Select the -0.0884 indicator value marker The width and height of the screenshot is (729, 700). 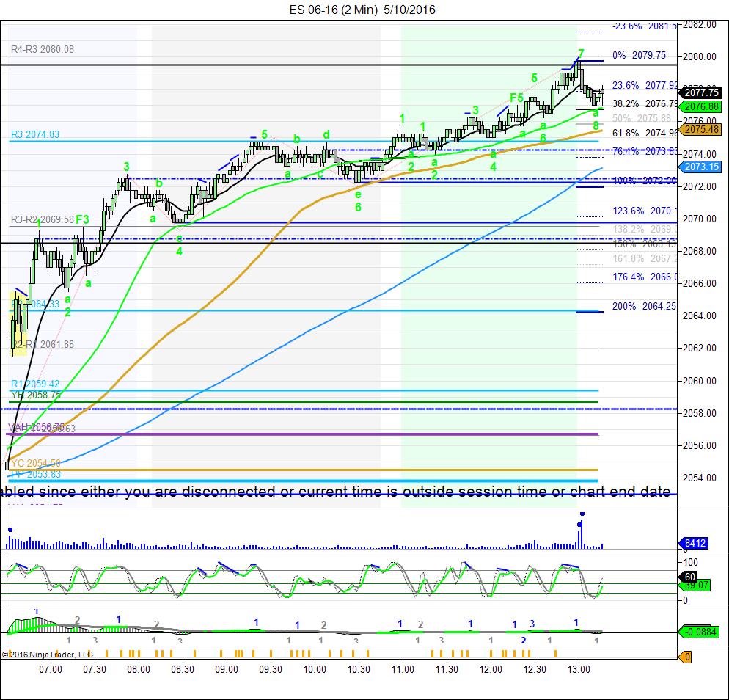click(x=700, y=632)
